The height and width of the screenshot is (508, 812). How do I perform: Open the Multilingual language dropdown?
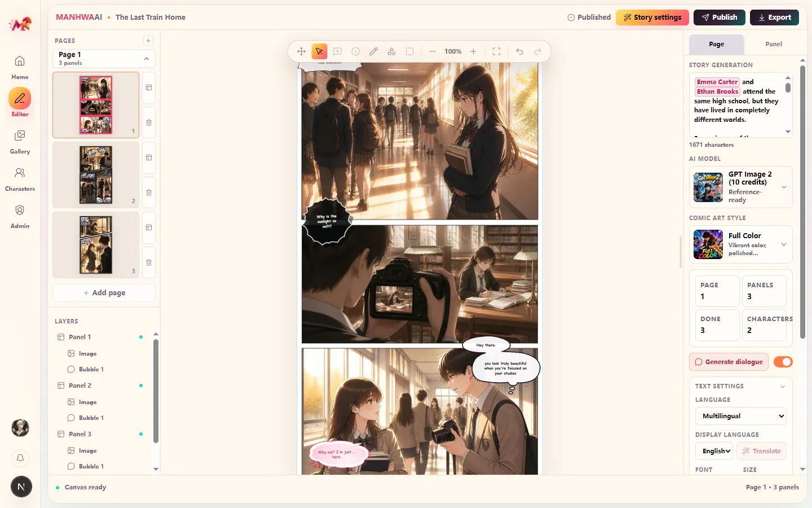[x=740, y=416]
